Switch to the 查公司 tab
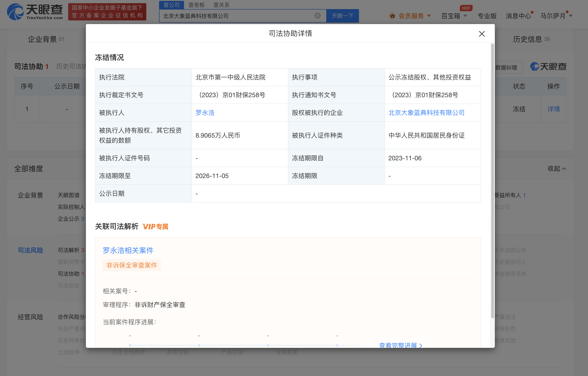588x376 pixels. pos(171,5)
